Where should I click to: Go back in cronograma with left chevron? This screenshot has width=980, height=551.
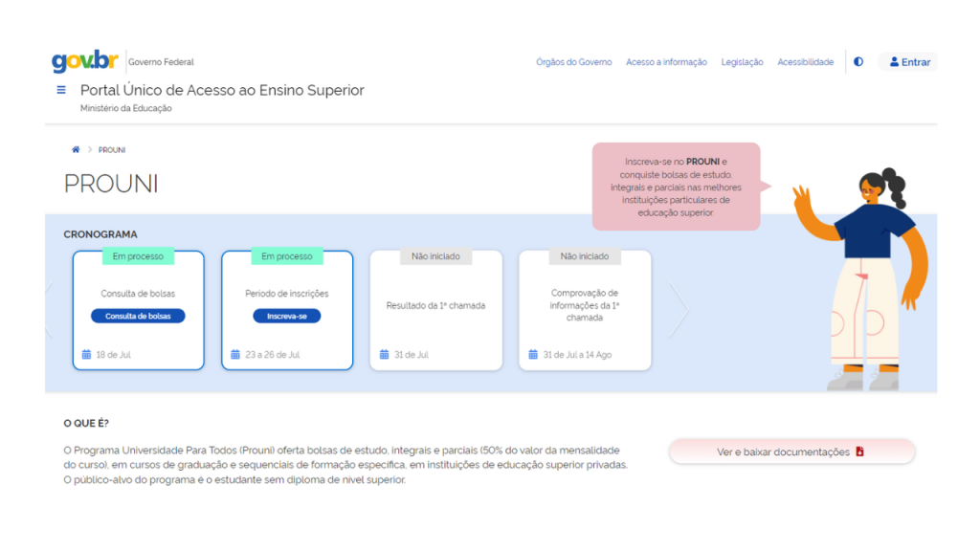(x=50, y=309)
